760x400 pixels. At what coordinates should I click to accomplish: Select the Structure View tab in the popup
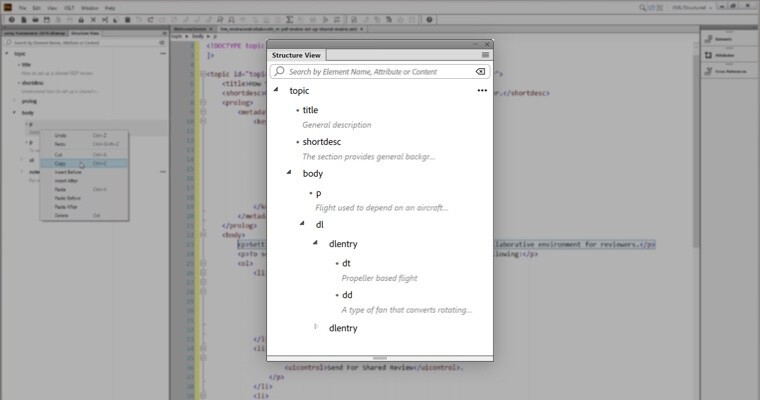tap(296, 55)
